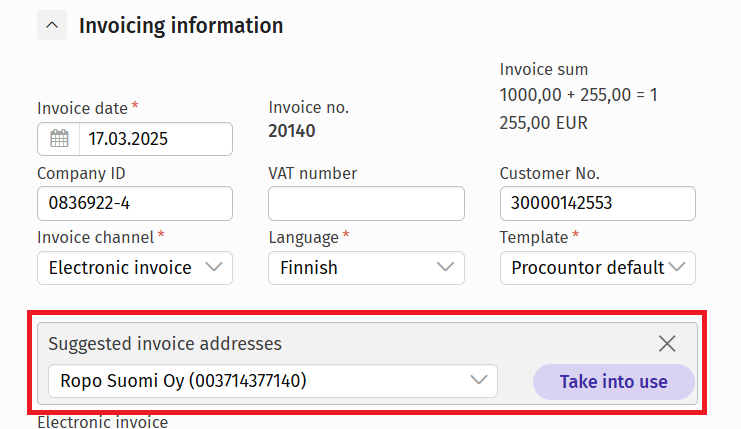The image size is (741, 429).
Task: Collapse the Invoicing information section
Action: pos(52,25)
